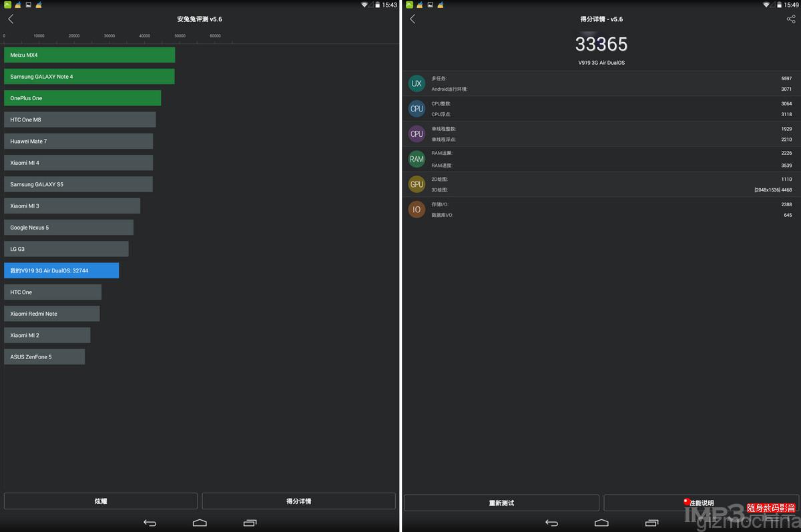Viewport: 801px width, 532px height.
Task: Tap the V919 3G Air DualOS device name
Action: 601,63
